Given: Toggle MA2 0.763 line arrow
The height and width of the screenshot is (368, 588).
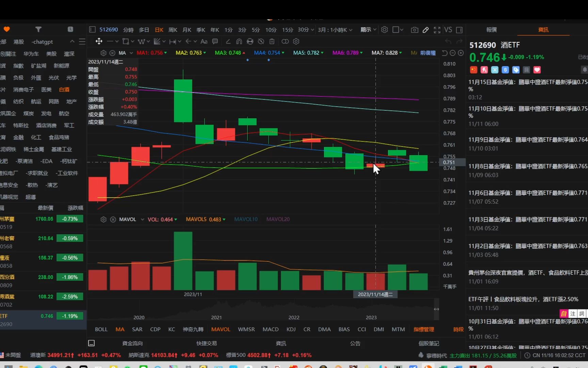Looking at the screenshot, I should 205,53.
